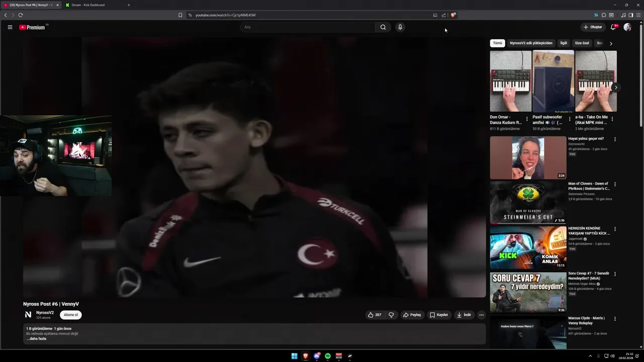644x362 pixels.
Task: Open Brave Shields lion icon
Action: 453,15
